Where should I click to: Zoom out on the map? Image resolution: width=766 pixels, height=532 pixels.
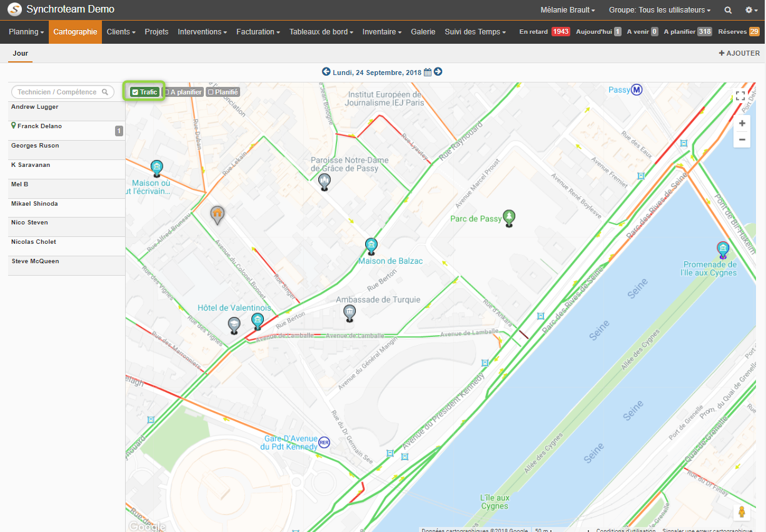coord(742,139)
